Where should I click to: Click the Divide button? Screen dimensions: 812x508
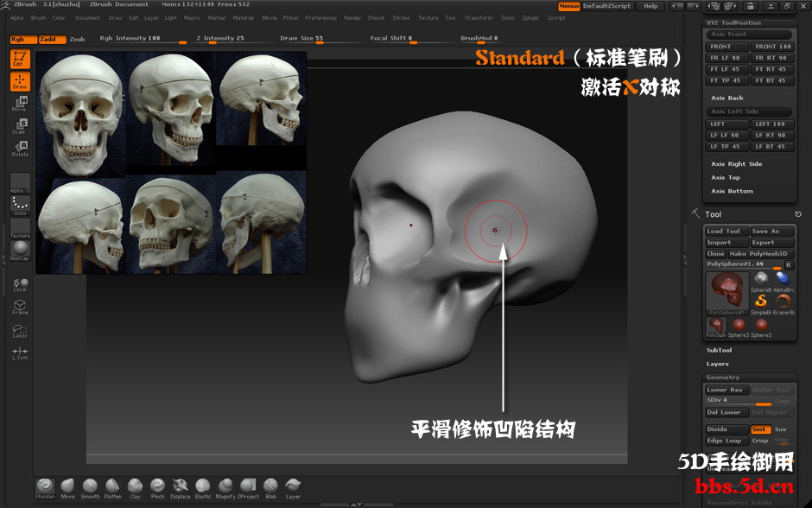(727, 429)
